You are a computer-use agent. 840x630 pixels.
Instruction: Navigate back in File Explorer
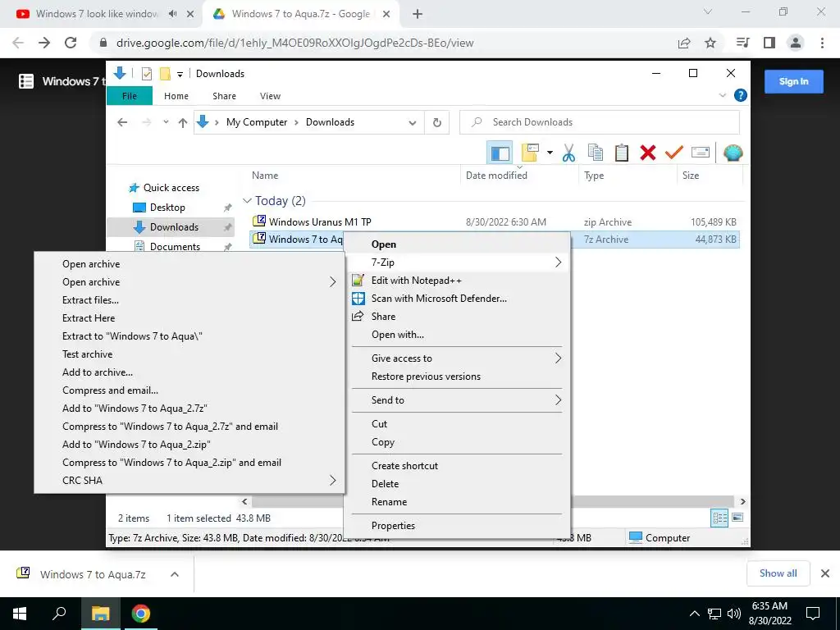pyautogui.click(x=122, y=123)
